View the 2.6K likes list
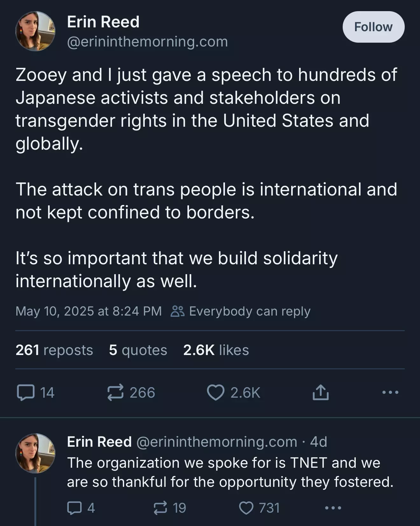The height and width of the screenshot is (526, 420). click(216, 350)
